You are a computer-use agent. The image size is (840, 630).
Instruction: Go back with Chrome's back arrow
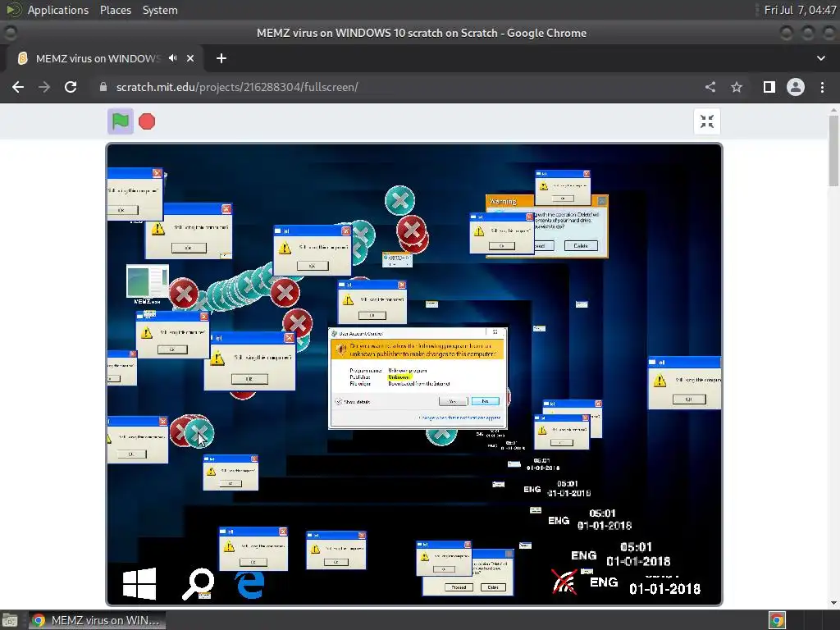tap(18, 87)
